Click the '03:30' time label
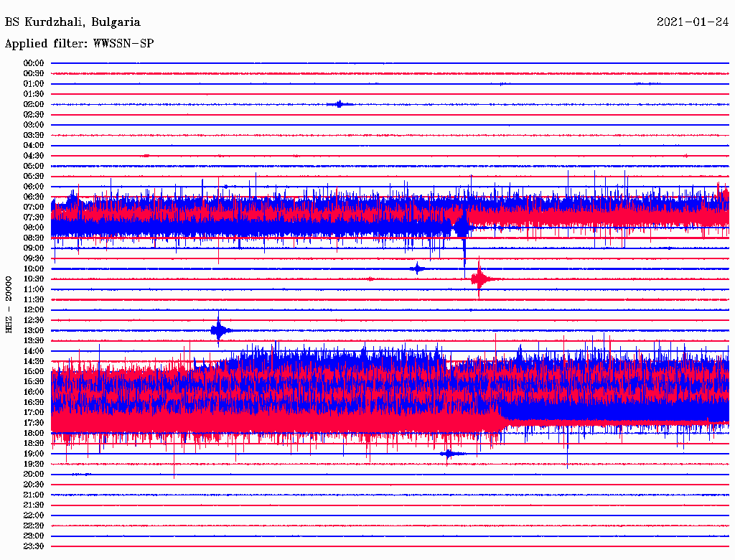 coord(34,135)
